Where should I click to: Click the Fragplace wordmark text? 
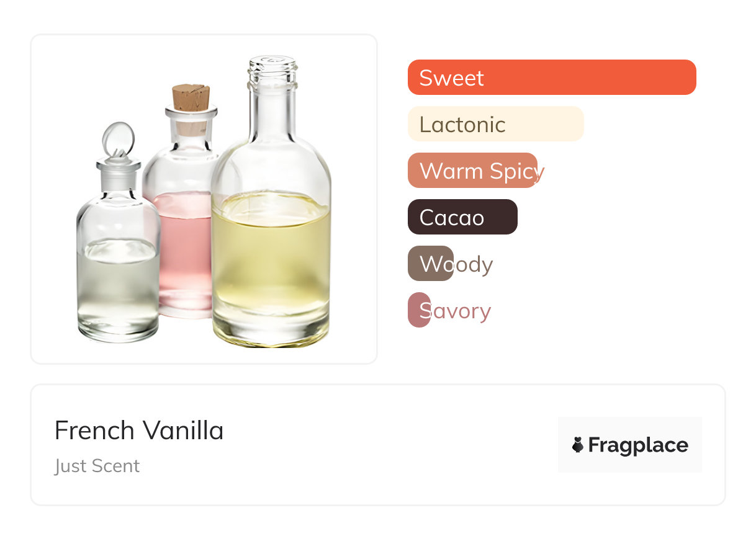point(638,445)
